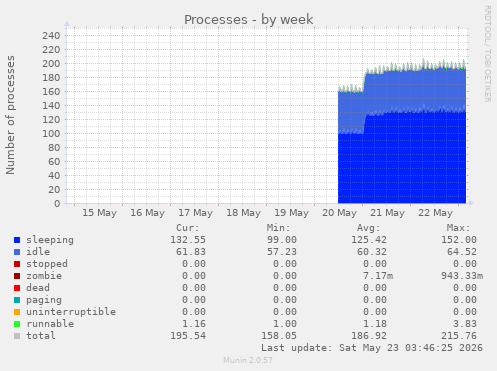Click the 'Processes - by week' title
Image resolution: width=497 pixels, height=371 pixels.
(249, 19)
